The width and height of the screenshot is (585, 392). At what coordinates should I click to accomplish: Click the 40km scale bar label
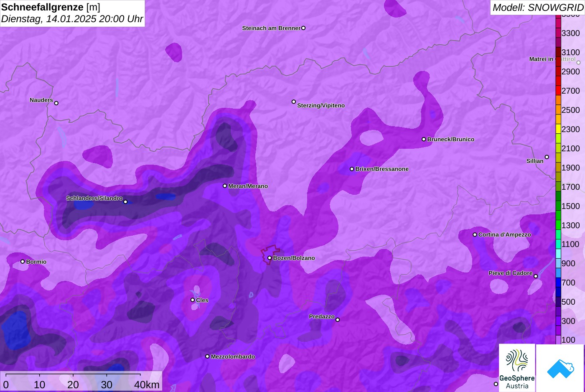147,385
